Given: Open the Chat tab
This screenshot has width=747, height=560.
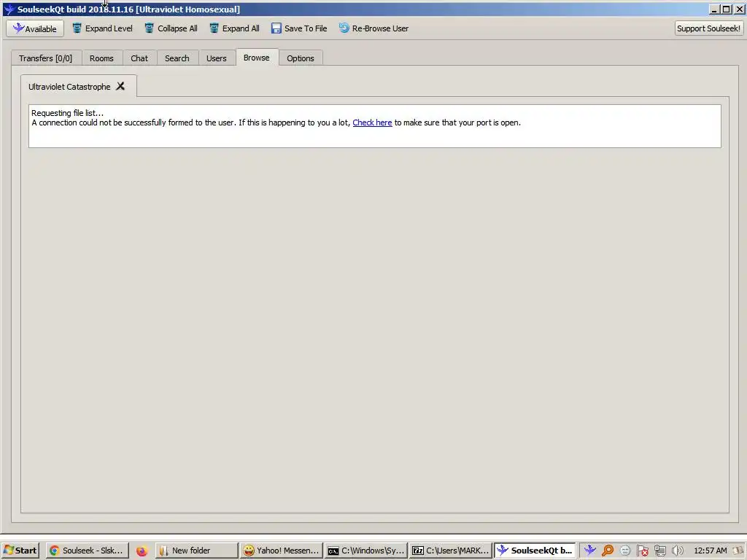Looking at the screenshot, I should 139,58.
